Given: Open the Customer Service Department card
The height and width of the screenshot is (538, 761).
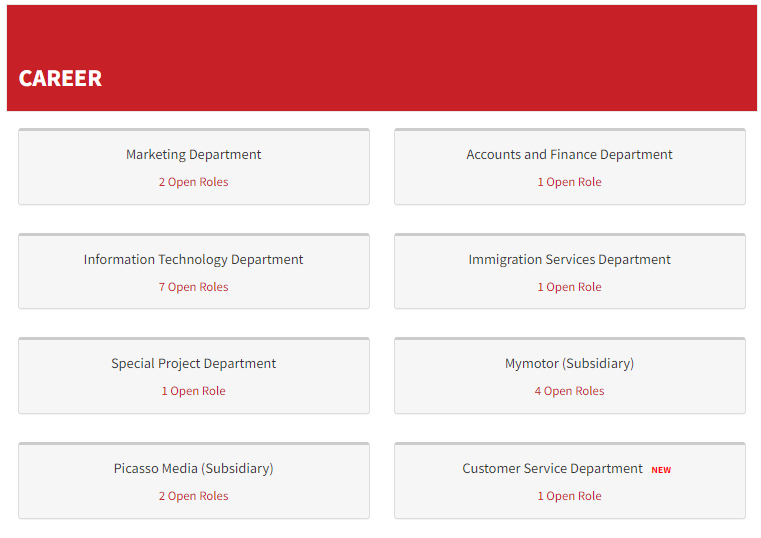Looking at the screenshot, I should point(570,481).
